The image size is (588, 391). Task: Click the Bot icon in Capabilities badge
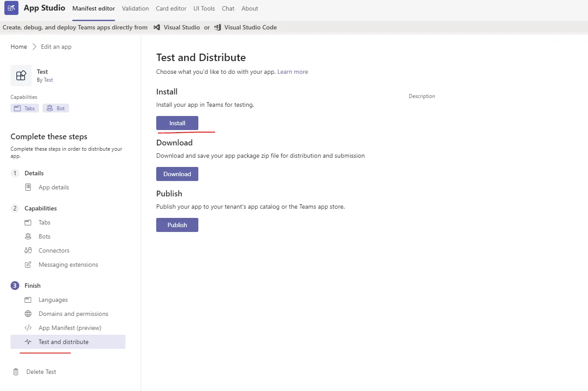[x=50, y=108]
